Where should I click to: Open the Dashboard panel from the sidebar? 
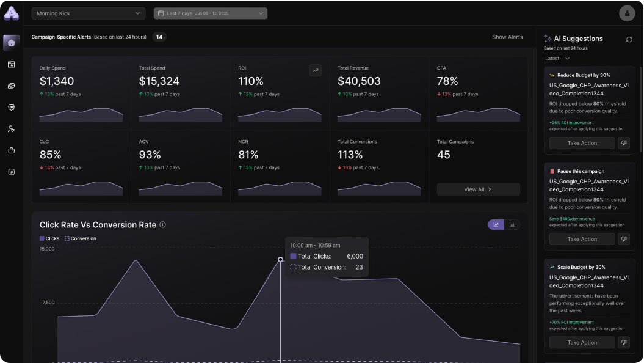tap(10, 64)
